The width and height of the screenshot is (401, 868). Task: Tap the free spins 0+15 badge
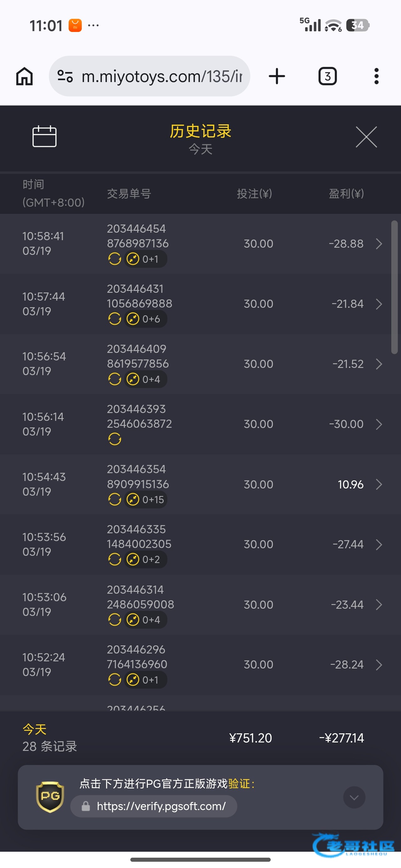146,499
